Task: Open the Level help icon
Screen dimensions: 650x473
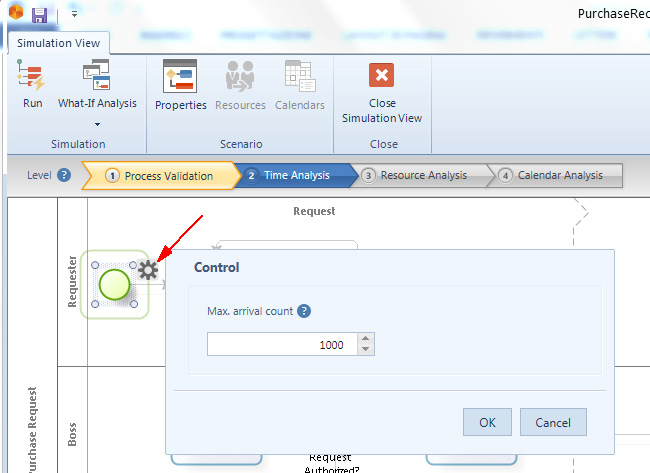Action: 64,175
